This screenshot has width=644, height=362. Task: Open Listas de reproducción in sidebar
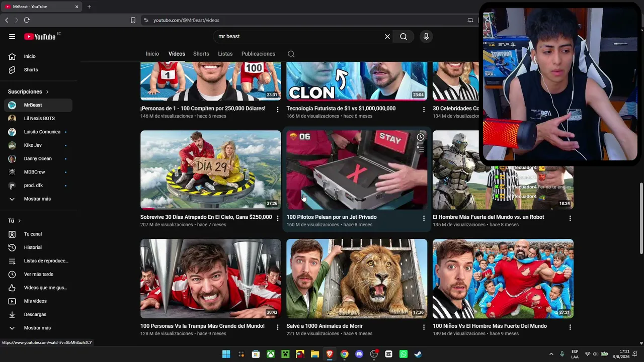38,261
